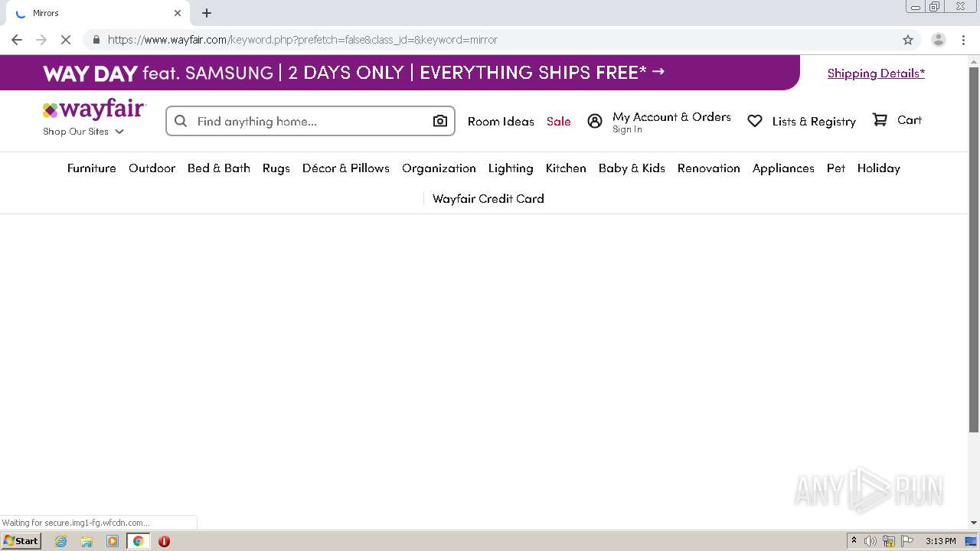Click the Sign In text
Screen dimensions: 980x551
pos(627,130)
